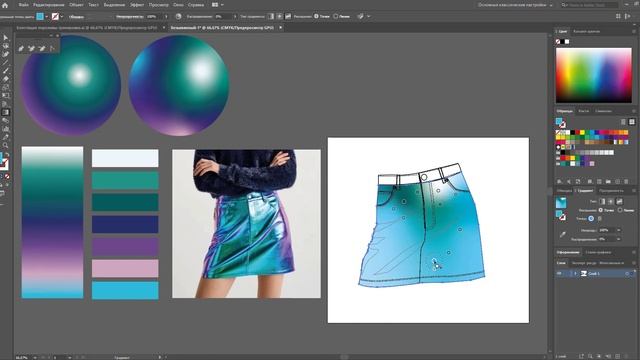Pick Delete Anchor Point tool in flyout
This screenshot has width=640, height=360.
tap(42, 49)
